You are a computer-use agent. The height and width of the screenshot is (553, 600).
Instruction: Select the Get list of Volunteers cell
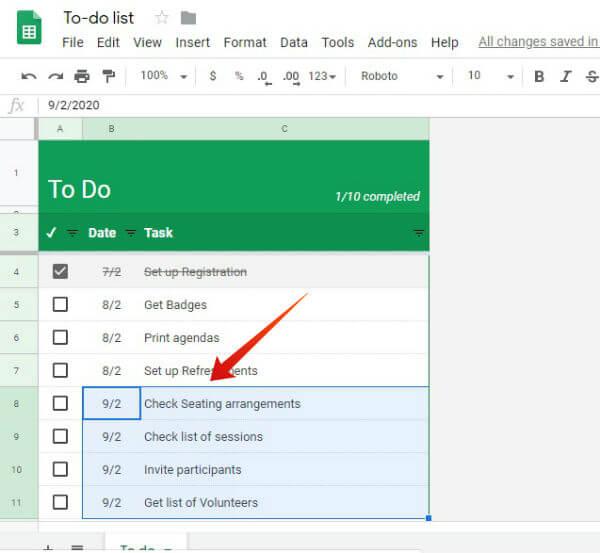tap(284, 502)
